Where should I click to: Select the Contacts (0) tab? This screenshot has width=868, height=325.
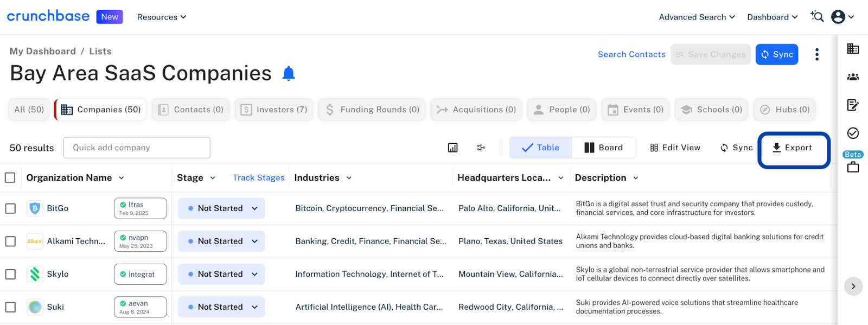(x=191, y=110)
